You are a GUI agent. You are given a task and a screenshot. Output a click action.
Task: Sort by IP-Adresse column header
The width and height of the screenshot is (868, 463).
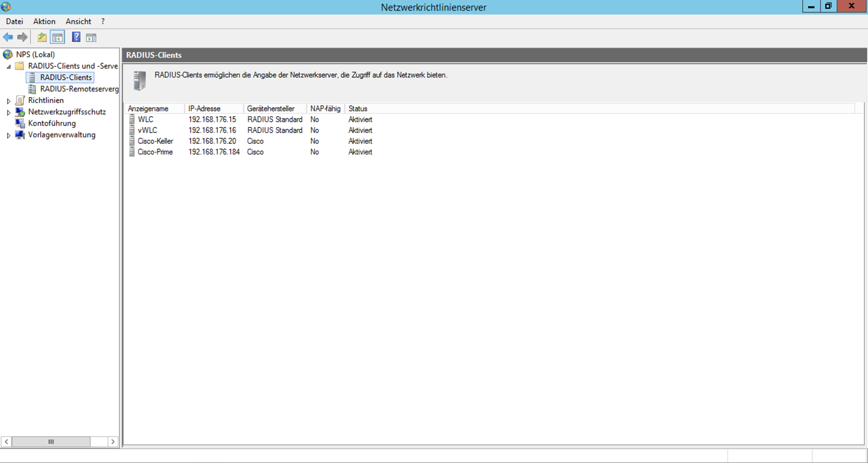[x=214, y=109]
